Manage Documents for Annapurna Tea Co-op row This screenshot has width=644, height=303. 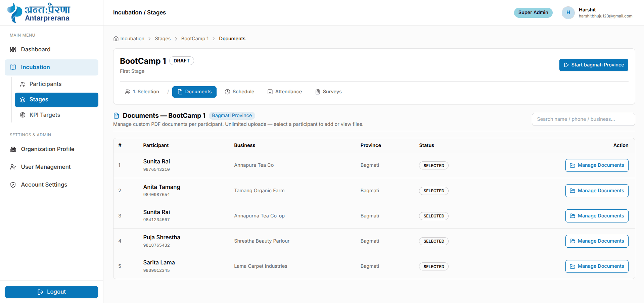coord(597,216)
